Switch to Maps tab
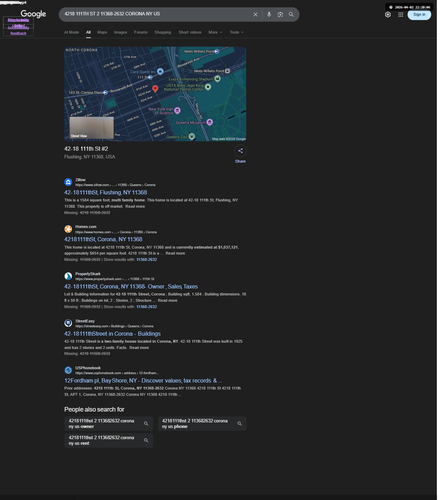Image resolution: width=442 pixels, height=500 pixels. coord(102,32)
